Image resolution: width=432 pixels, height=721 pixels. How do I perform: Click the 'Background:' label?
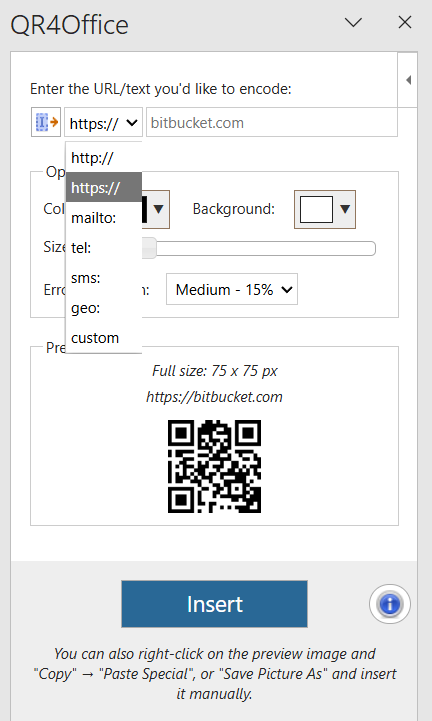(x=234, y=209)
